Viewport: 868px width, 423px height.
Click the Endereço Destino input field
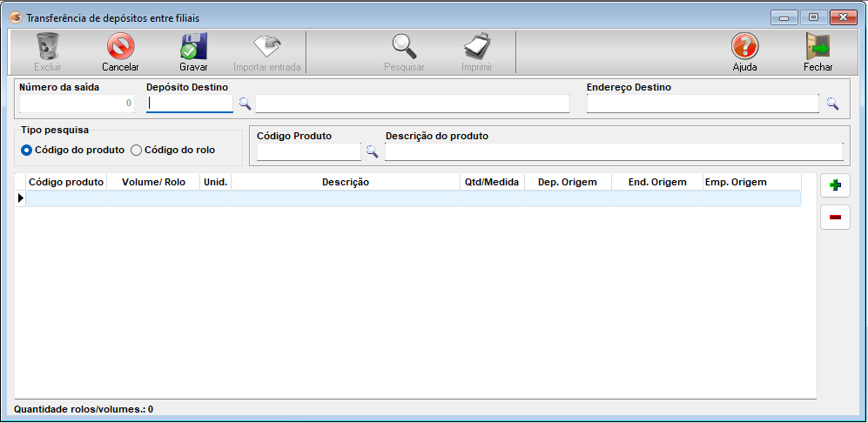[703, 104]
